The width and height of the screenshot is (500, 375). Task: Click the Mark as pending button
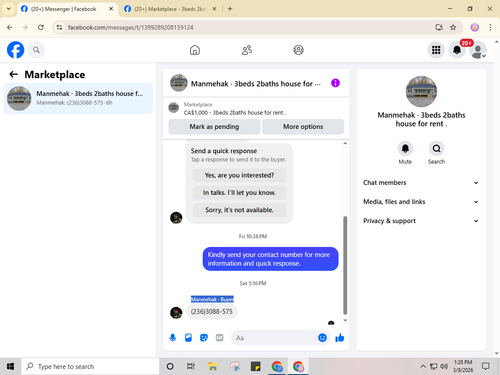click(214, 127)
